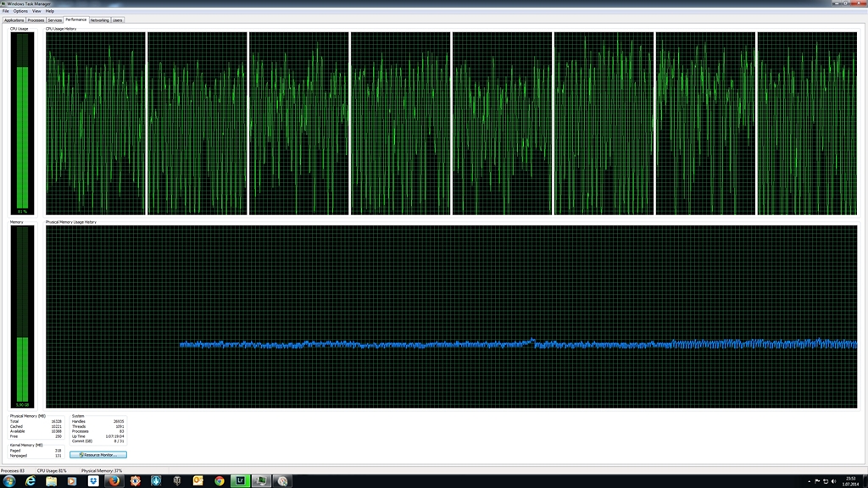Click the Available memory value 10388
The width and height of the screenshot is (868, 488).
(57, 431)
